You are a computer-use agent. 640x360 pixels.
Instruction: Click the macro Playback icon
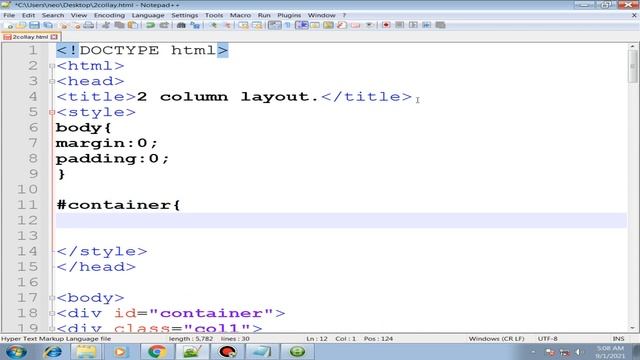[x=413, y=25]
